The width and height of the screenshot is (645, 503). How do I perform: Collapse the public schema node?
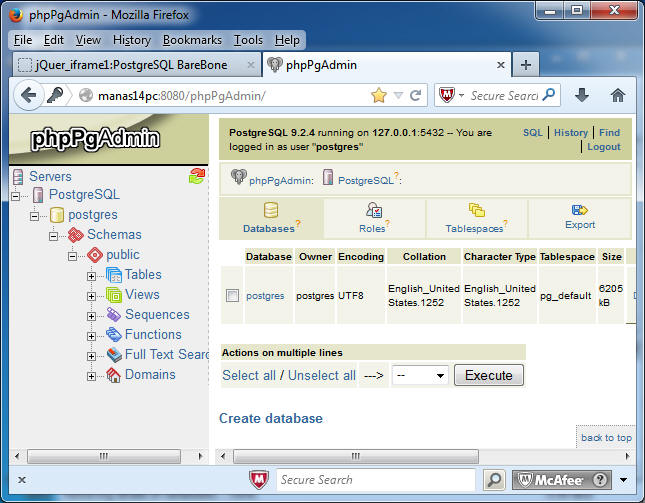72,256
